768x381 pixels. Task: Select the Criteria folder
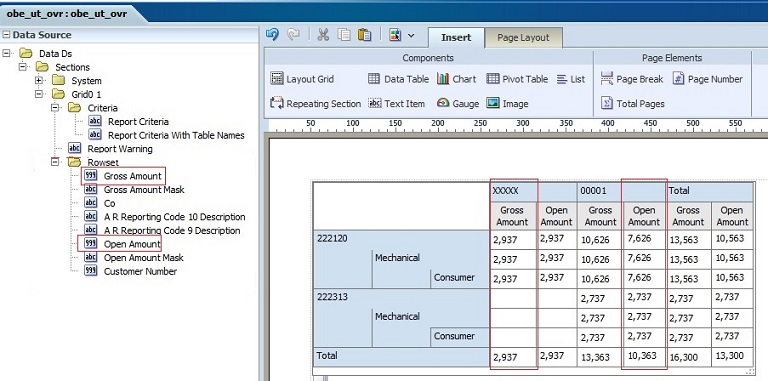(93, 108)
